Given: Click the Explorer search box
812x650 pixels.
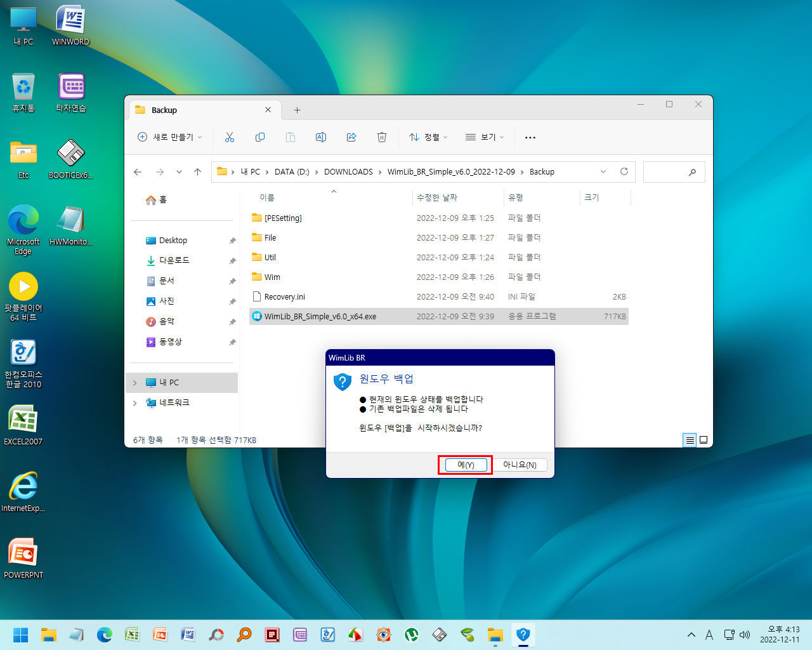Looking at the screenshot, I should click(x=674, y=172).
